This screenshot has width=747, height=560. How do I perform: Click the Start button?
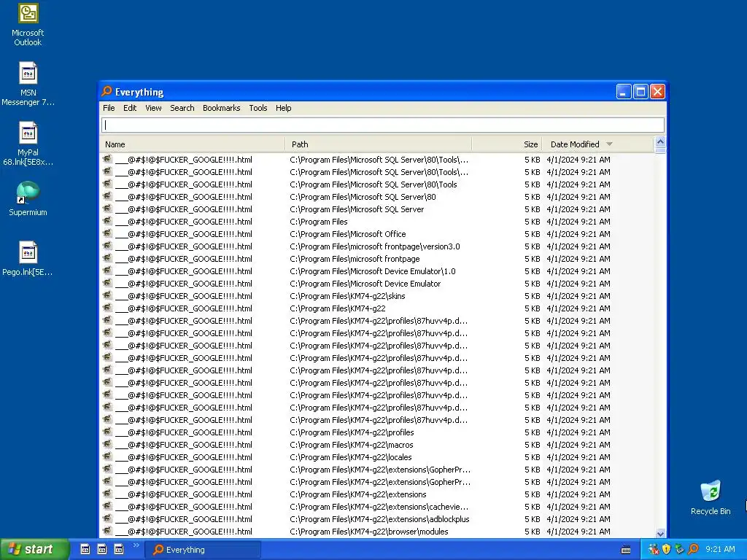click(x=34, y=549)
